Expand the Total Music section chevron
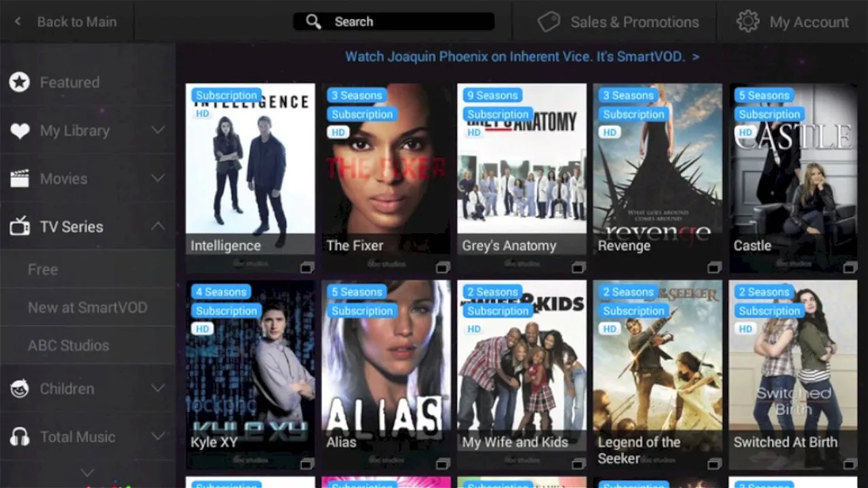The width and height of the screenshot is (868, 488). pyautogui.click(x=157, y=436)
